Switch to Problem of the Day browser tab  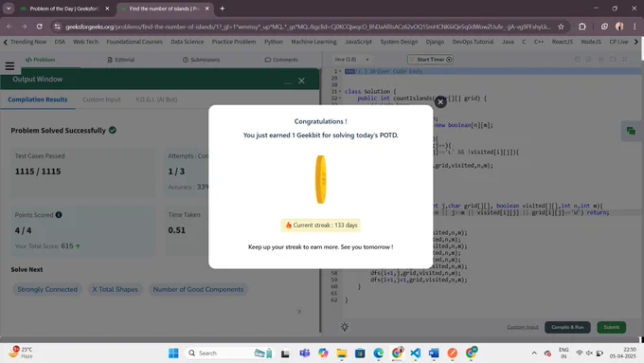tap(64, 9)
